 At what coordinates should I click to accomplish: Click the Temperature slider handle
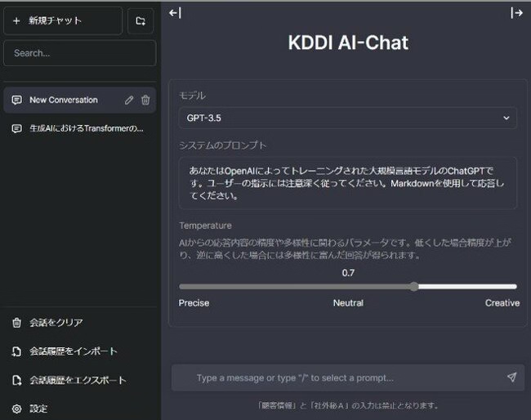point(414,287)
